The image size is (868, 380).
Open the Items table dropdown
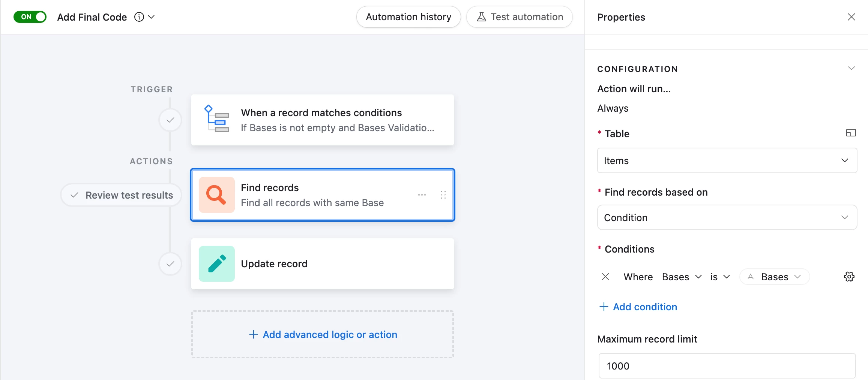pos(727,160)
